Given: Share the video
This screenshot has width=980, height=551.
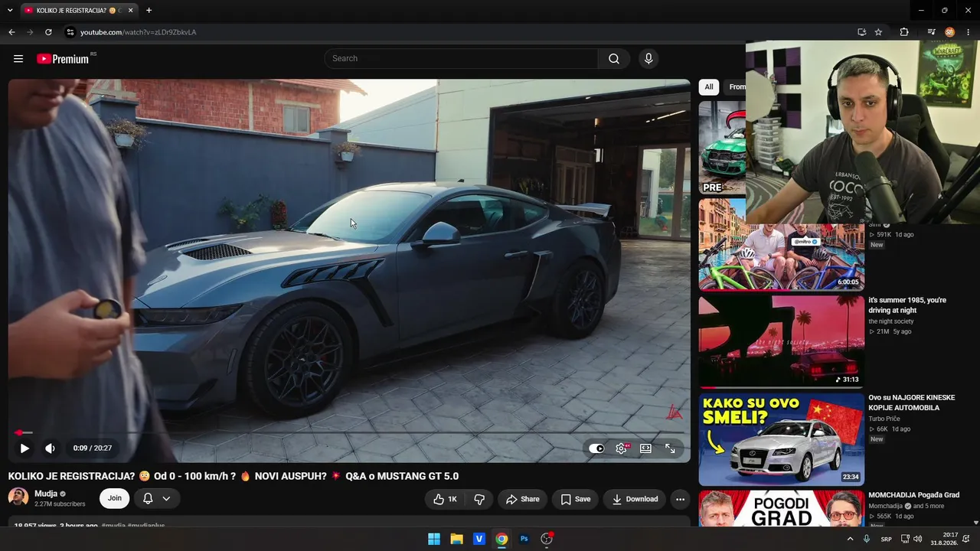Looking at the screenshot, I should click(522, 499).
